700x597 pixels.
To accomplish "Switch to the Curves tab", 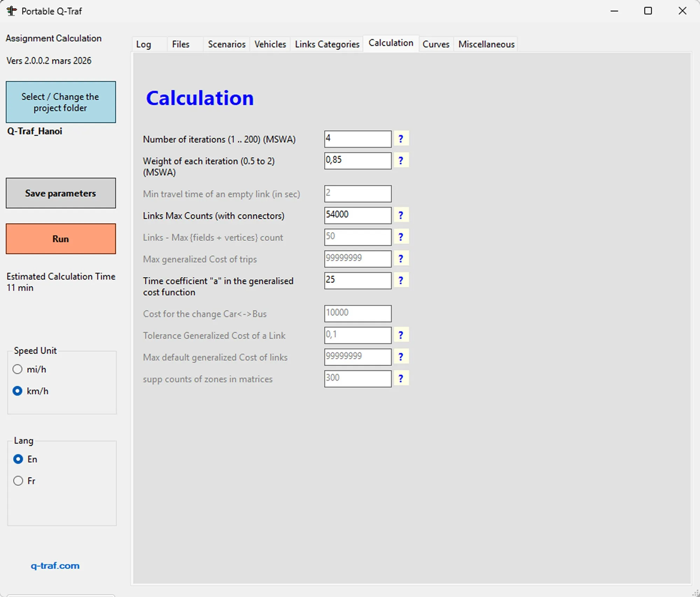I will (436, 44).
